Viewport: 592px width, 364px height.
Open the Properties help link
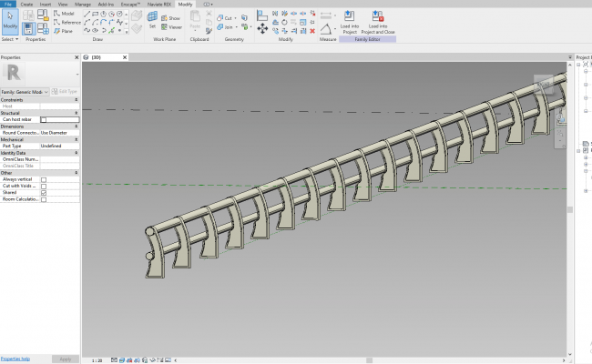pos(15,359)
